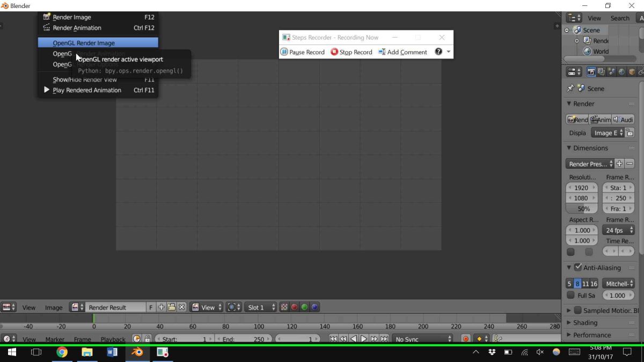
Task: Open Image E display mode dropdown
Action: coord(608,132)
